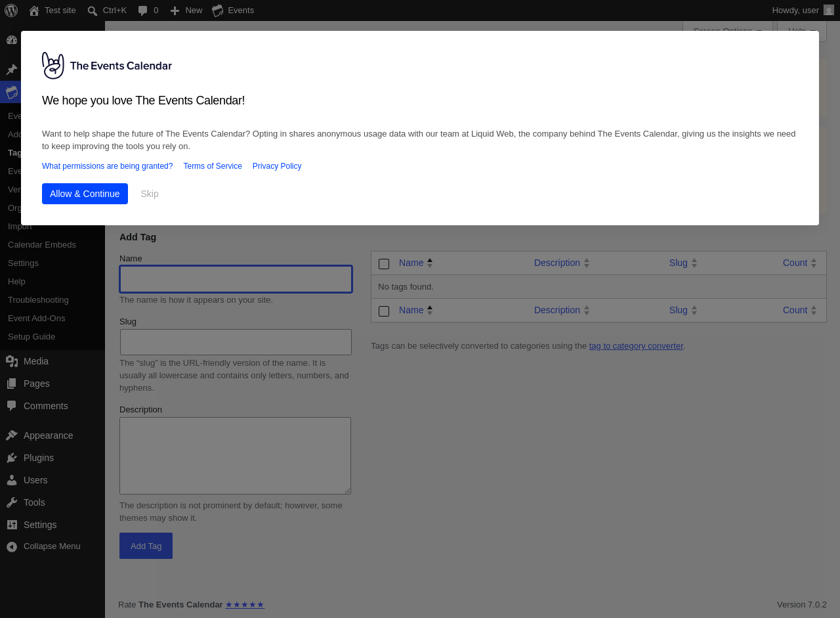Viewport: 840px width, 618px height.
Task: Open Events Settings submenu item
Action: coord(23,263)
